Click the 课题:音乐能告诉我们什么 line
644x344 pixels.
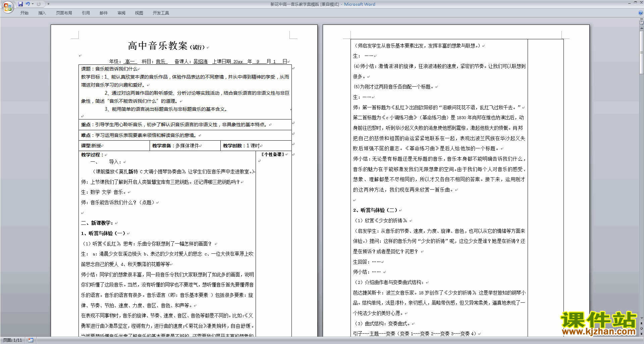coord(109,69)
